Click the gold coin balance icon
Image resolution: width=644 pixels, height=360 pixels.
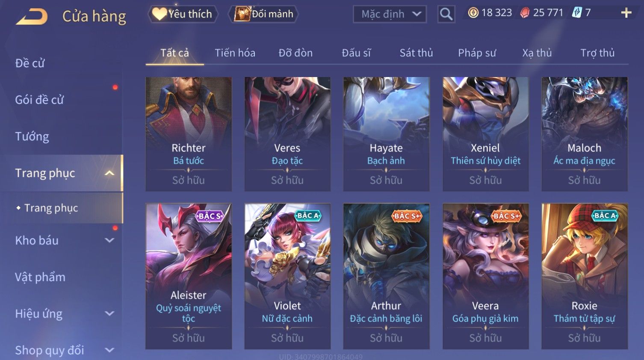tap(473, 13)
